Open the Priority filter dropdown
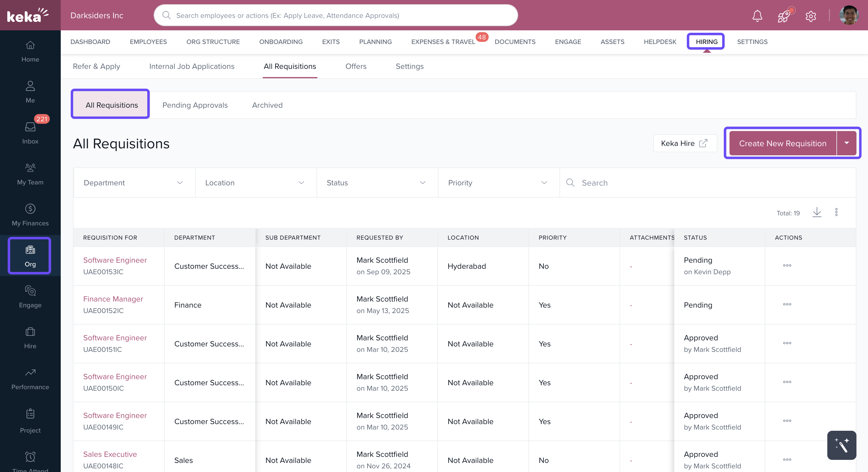 (x=498, y=183)
